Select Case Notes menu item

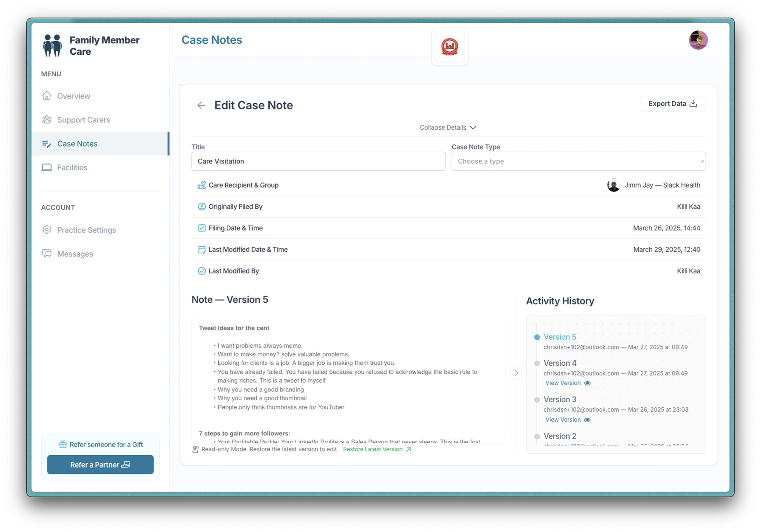coord(101,144)
